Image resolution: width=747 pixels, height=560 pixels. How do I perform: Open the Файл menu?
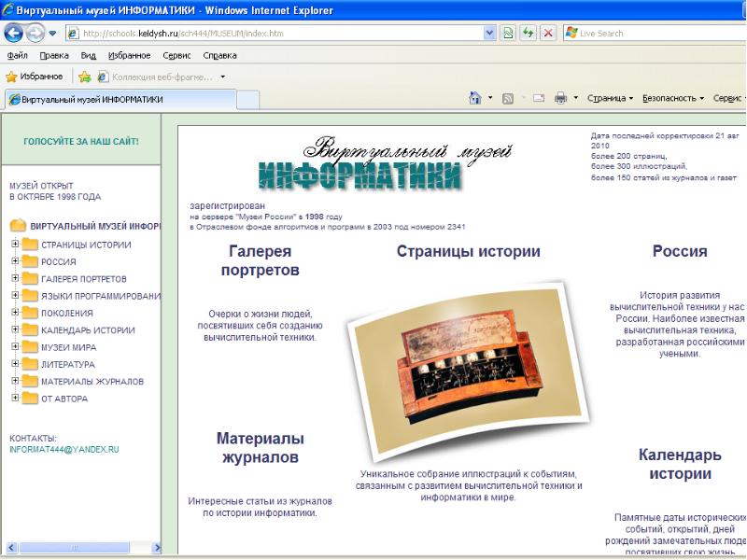point(17,55)
